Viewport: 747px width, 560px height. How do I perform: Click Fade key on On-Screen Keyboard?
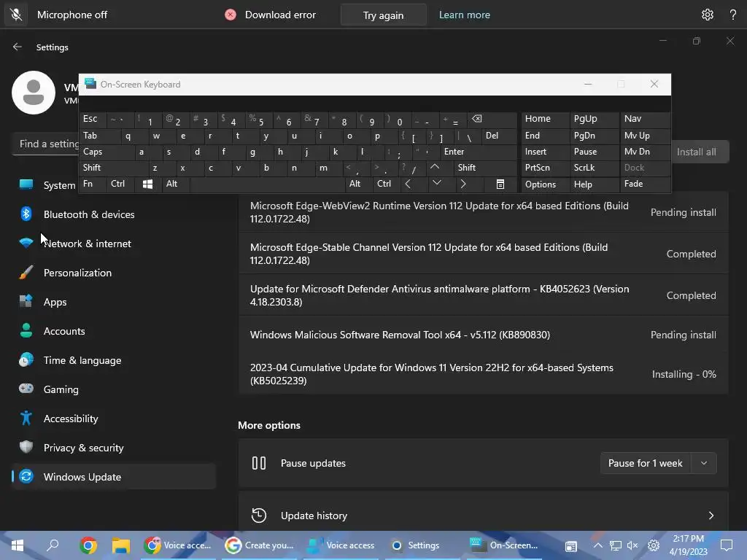[x=645, y=184]
